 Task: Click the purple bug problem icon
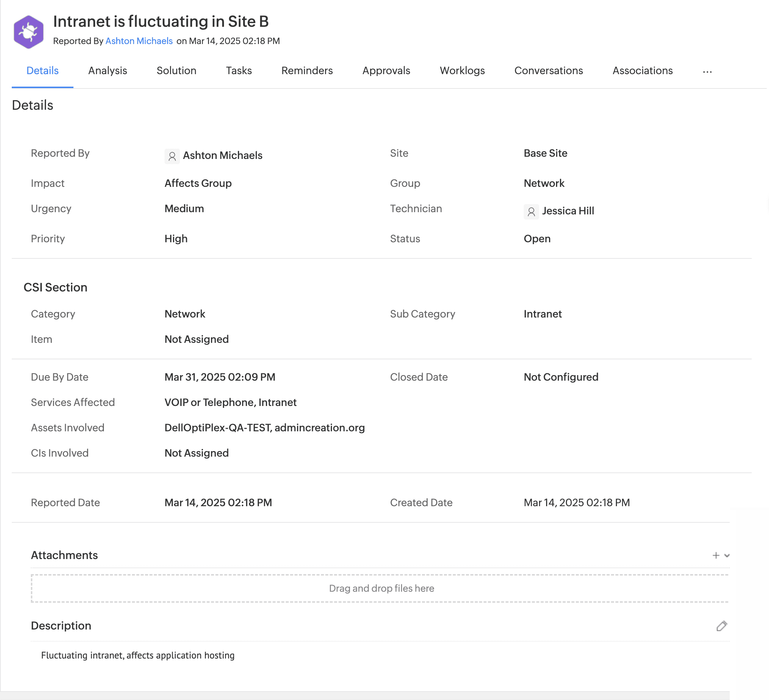tap(28, 32)
